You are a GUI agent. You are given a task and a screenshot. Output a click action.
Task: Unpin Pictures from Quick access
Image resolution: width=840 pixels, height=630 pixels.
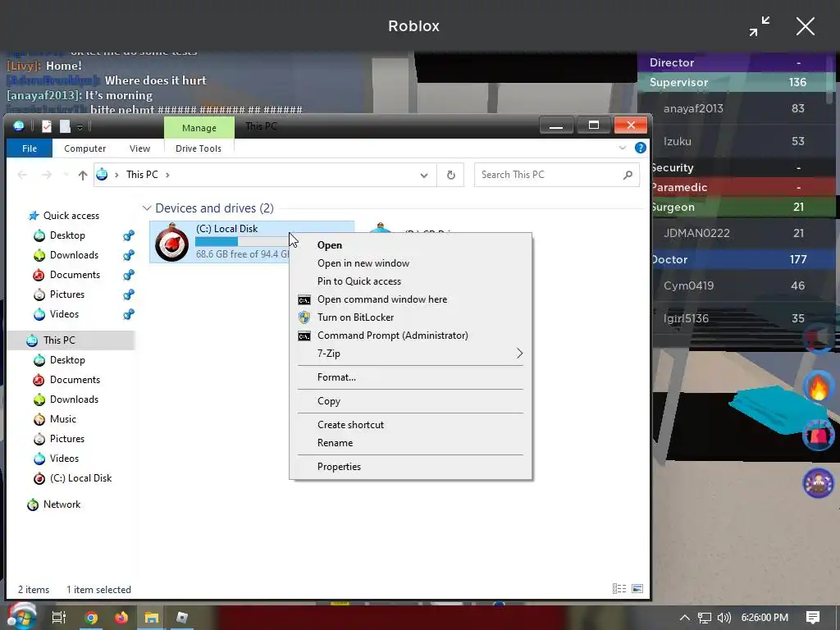coord(129,294)
